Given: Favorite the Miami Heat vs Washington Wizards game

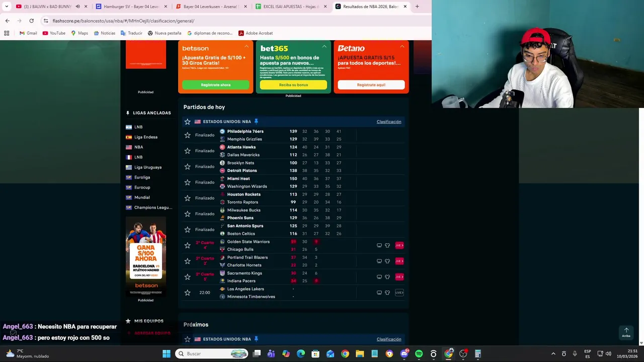Looking at the screenshot, I should click(188, 183).
